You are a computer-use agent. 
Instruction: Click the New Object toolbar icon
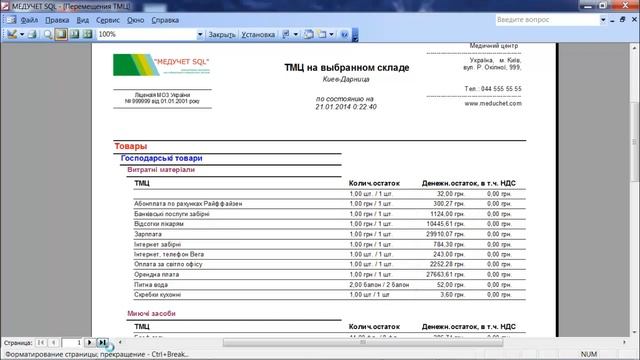[x=322, y=34]
